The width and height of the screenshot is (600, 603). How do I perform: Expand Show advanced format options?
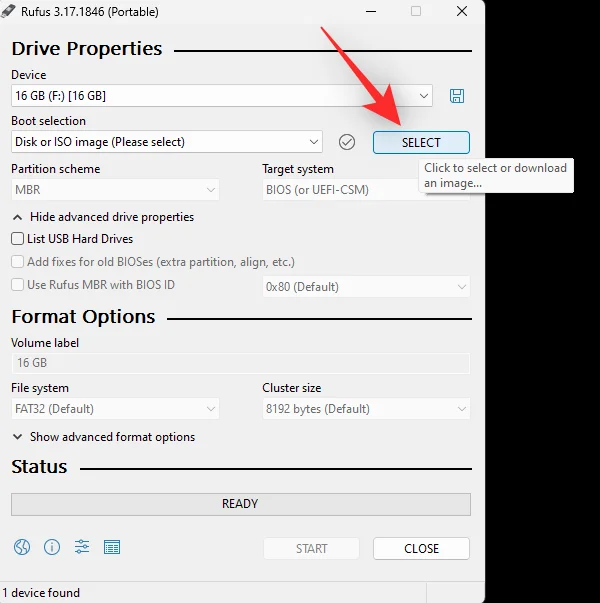[x=104, y=437]
